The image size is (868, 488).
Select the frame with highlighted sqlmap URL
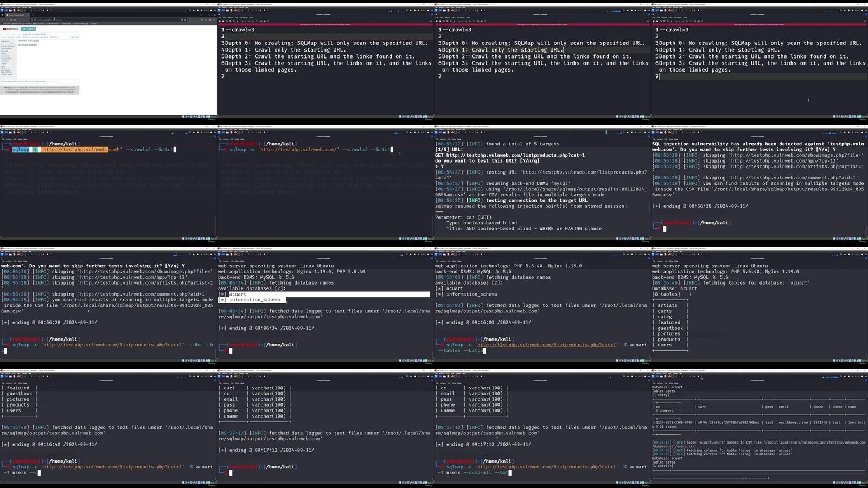108,183
